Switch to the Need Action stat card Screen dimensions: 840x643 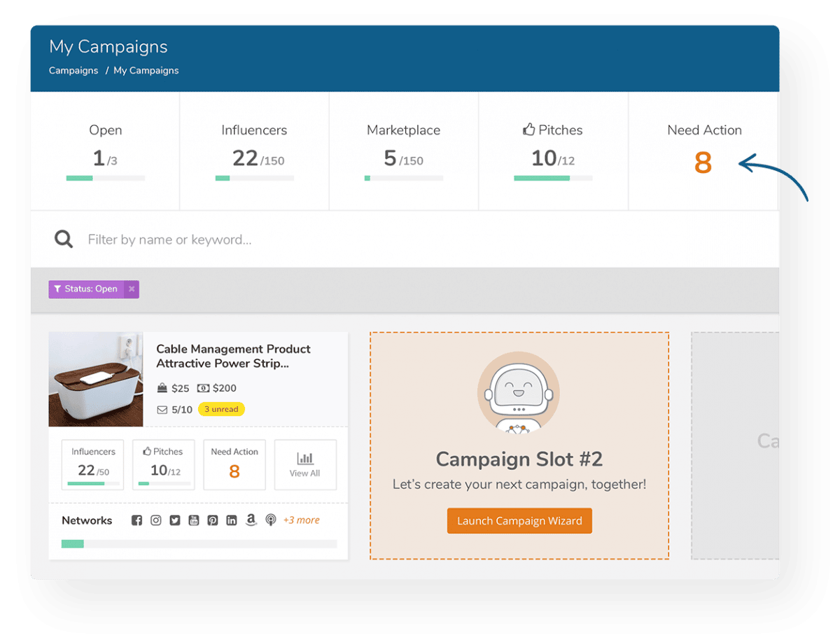tap(704, 151)
